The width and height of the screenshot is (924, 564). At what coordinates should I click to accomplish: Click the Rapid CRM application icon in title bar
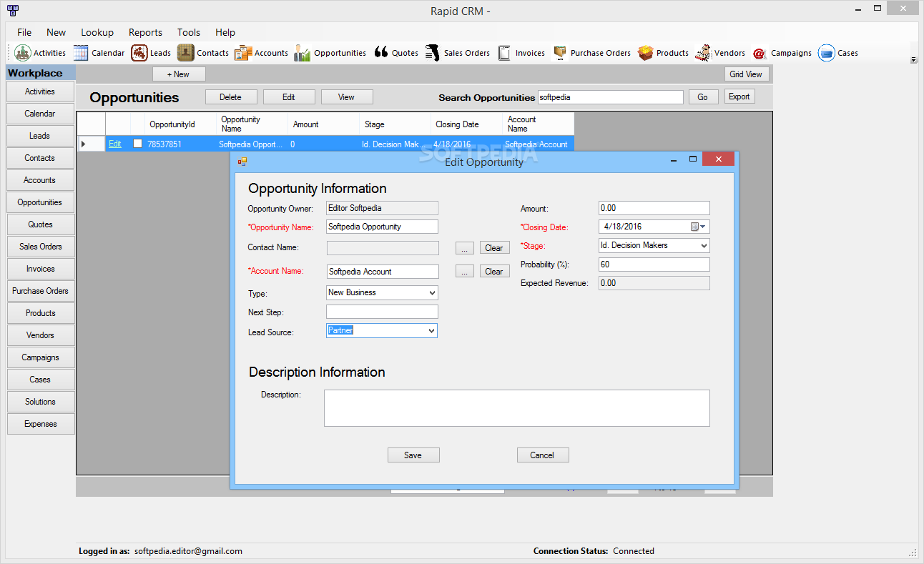coord(13,10)
